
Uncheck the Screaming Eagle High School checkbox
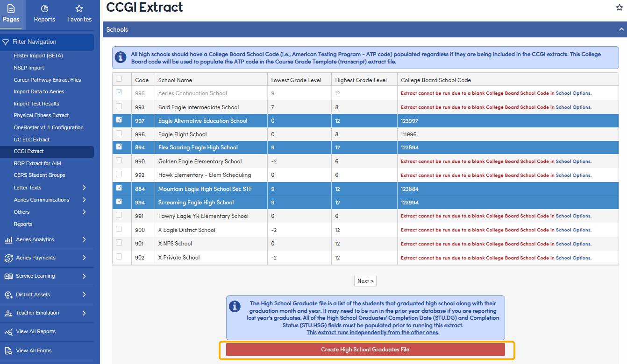pos(119,202)
